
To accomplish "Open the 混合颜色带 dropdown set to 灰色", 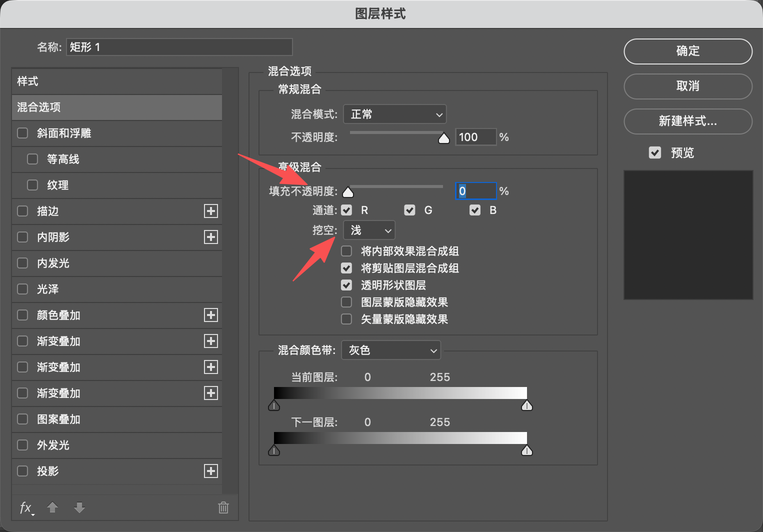I will click(x=391, y=350).
